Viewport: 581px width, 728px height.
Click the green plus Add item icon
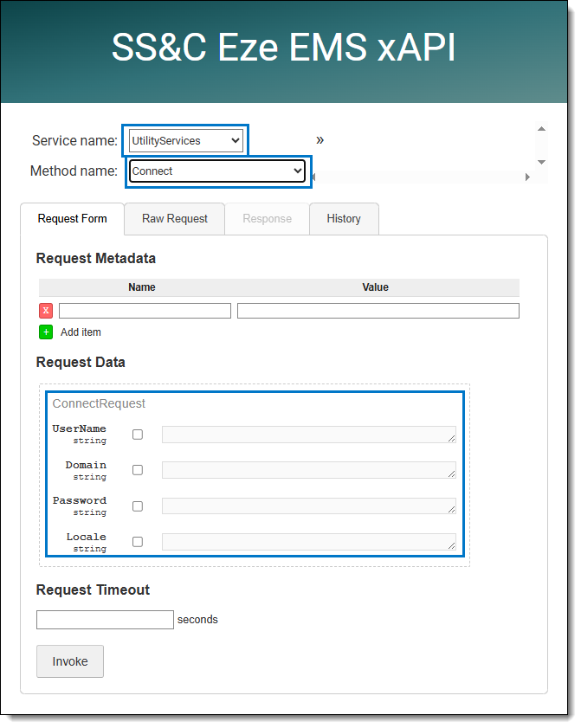46,332
